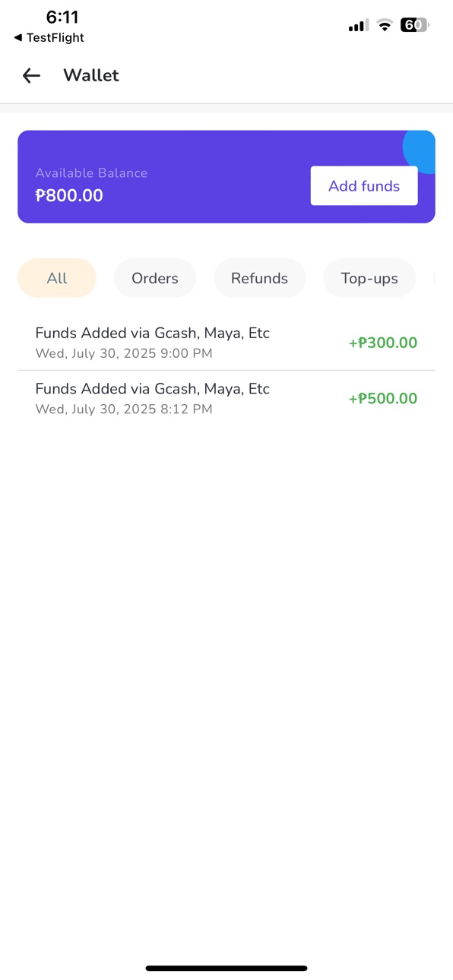Tap the blue circle decoration on balance card

420,151
